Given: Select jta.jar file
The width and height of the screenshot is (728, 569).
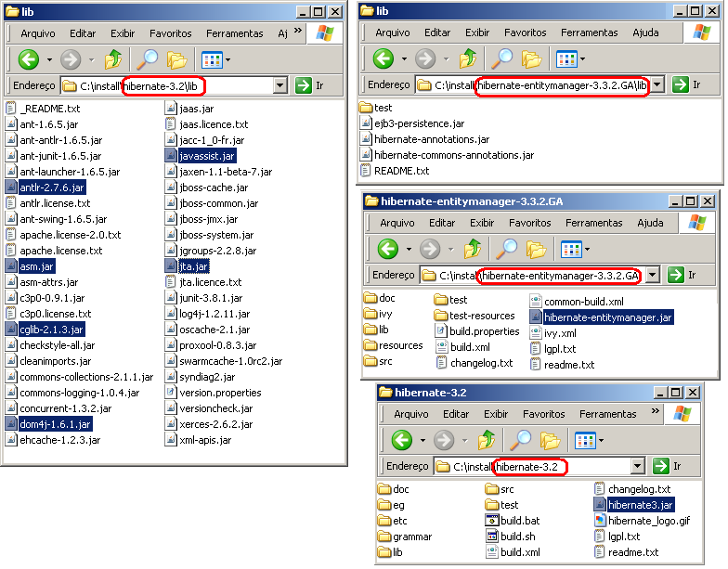Looking at the screenshot, I should [x=188, y=265].
